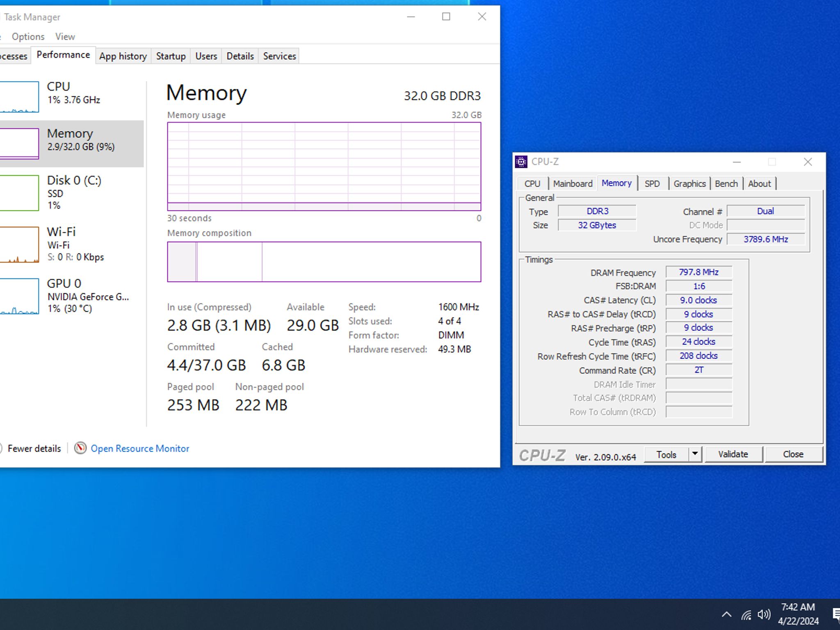840x630 pixels.
Task: Switch to the CPU tab in CPU-Z
Action: tap(532, 184)
